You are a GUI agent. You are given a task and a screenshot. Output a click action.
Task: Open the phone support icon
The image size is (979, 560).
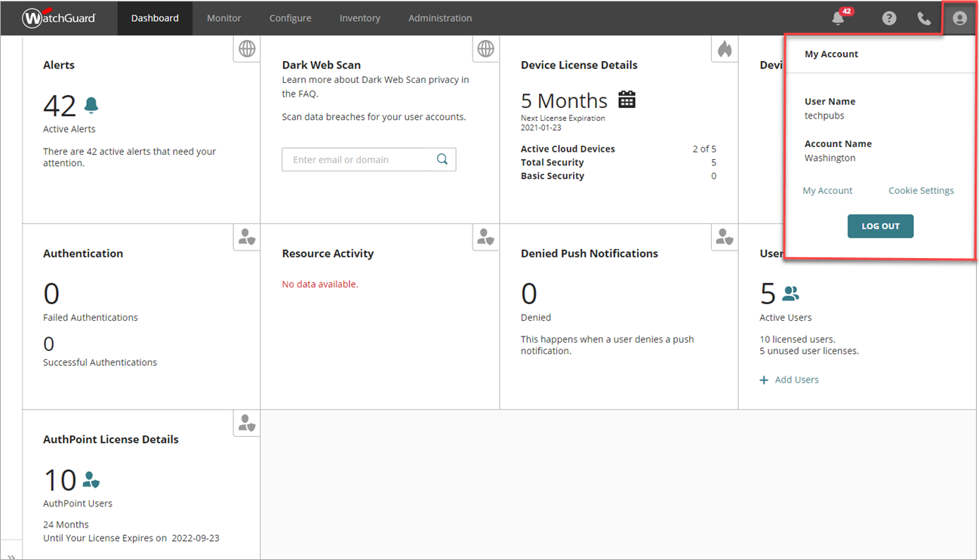click(924, 18)
